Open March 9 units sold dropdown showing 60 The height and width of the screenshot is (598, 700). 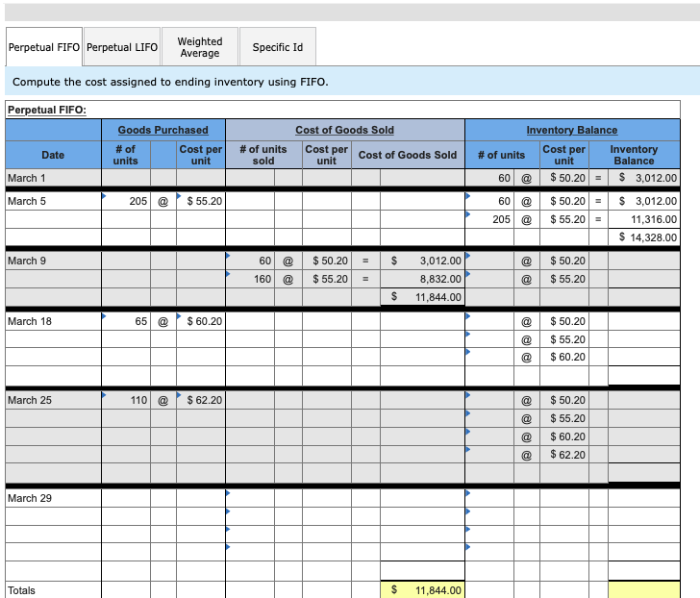pyautogui.click(x=250, y=261)
